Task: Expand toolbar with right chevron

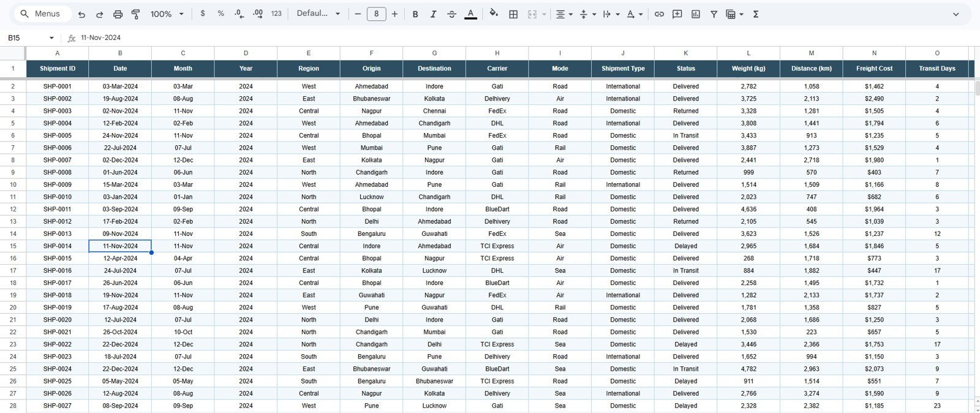Action: pyautogui.click(x=956, y=14)
